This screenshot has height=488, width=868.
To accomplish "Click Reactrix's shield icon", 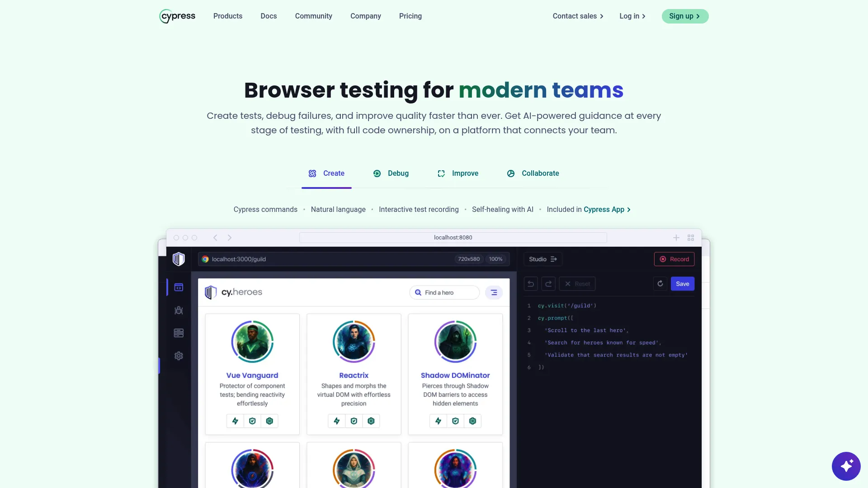I will point(354,421).
